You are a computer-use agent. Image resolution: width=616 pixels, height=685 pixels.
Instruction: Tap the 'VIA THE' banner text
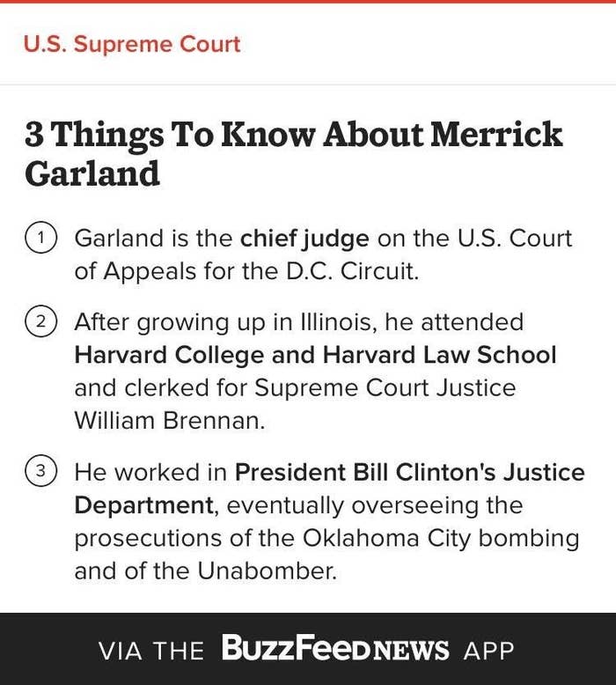coord(151,651)
